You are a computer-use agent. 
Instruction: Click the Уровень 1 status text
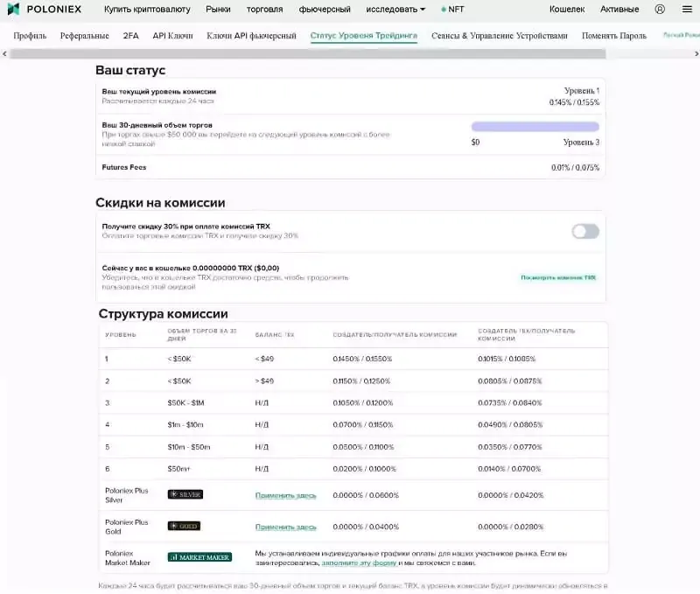pos(582,91)
